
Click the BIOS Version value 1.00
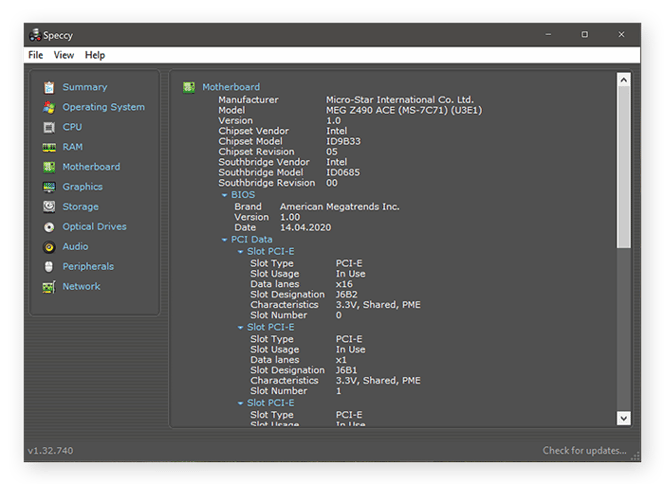[x=290, y=217]
